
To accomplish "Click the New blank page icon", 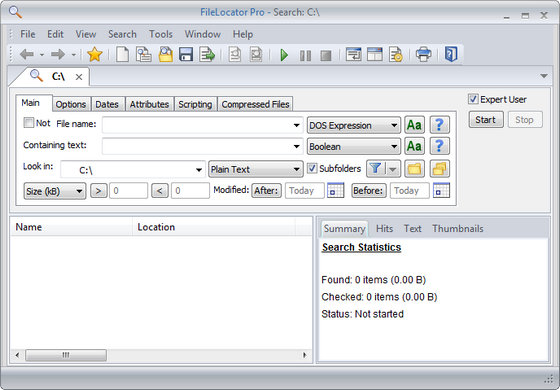I will click(x=122, y=55).
